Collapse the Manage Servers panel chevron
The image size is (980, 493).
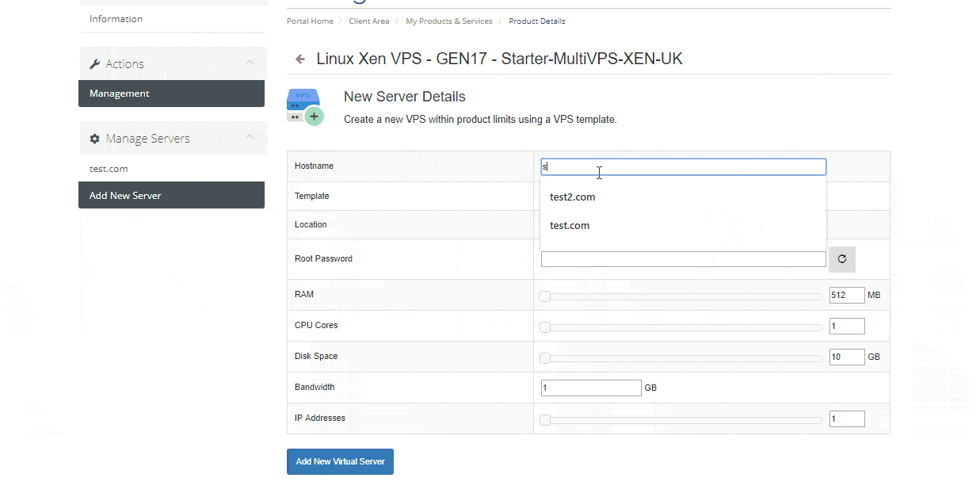pos(250,138)
